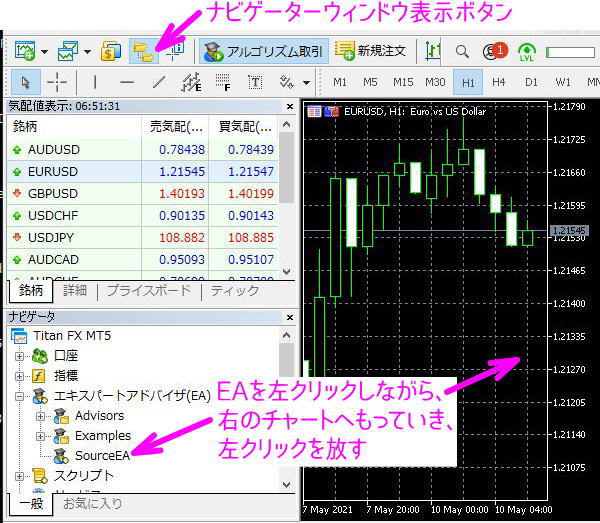This screenshot has width=600, height=523.
Task: Open the new chart dropdown arrow
Action: coord(44,52)
